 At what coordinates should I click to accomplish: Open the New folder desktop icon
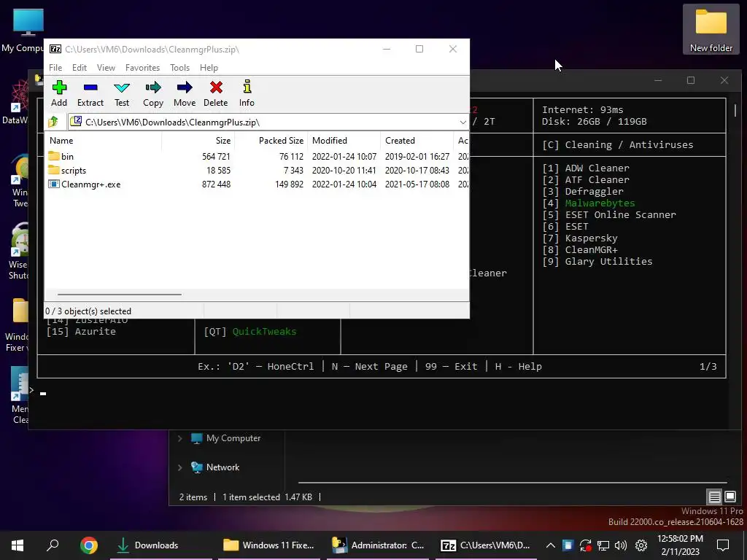coord(711,29)
